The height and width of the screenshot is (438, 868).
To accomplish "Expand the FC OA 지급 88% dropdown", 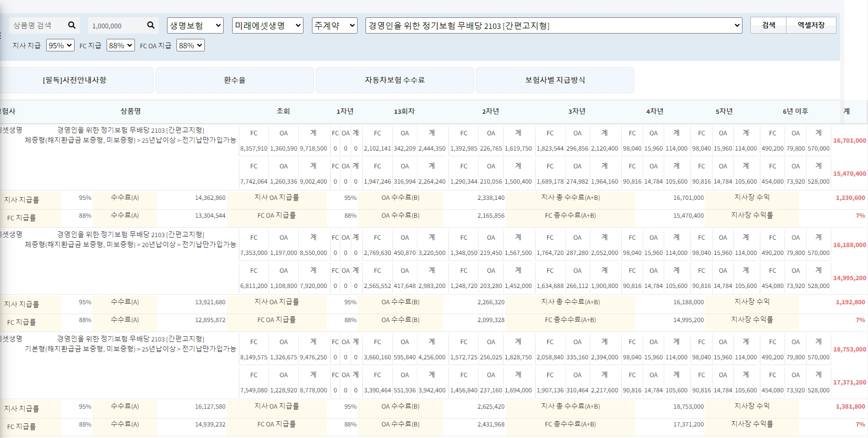I will 190,46.
